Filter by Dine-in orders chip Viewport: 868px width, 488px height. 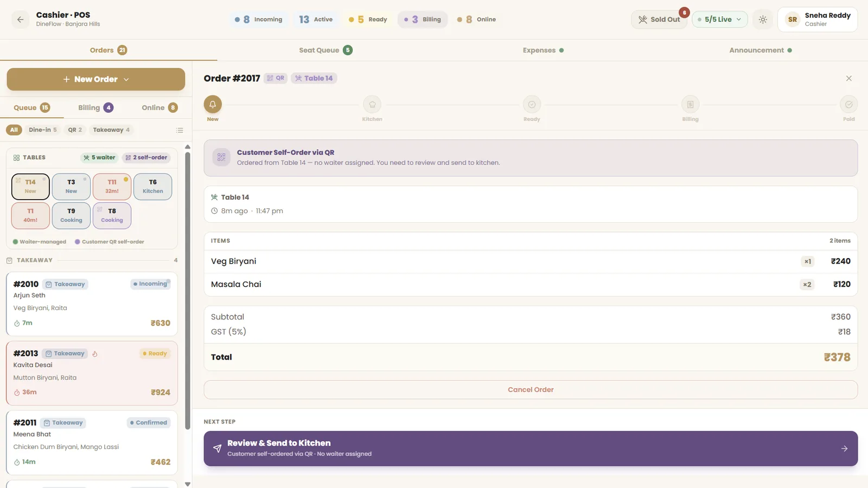(x=43, y=130)
